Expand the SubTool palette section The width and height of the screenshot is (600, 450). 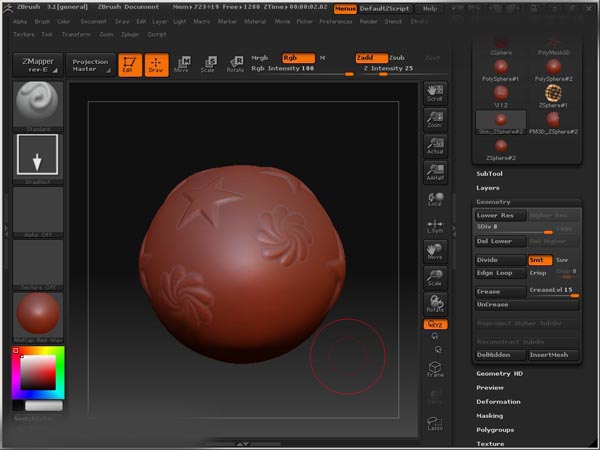(490, 173)
